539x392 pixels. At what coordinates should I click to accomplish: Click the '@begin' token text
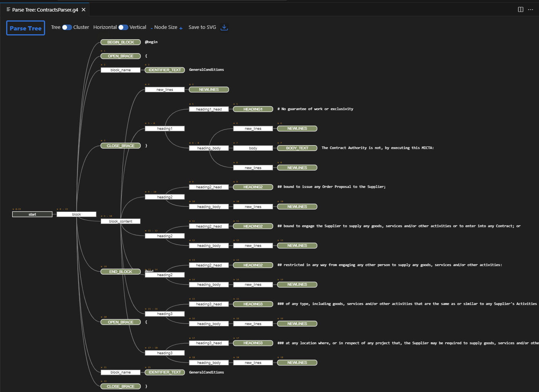(x=151, y=42)
